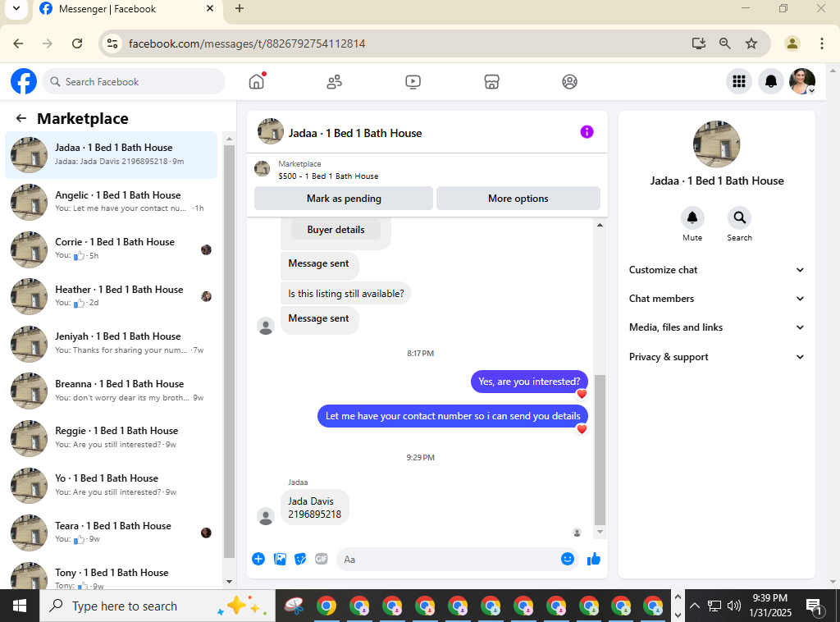The height and width of the screenshot is (622, 840).
Task: Open Windows Start menu
Action: click(x=20, y=606)
